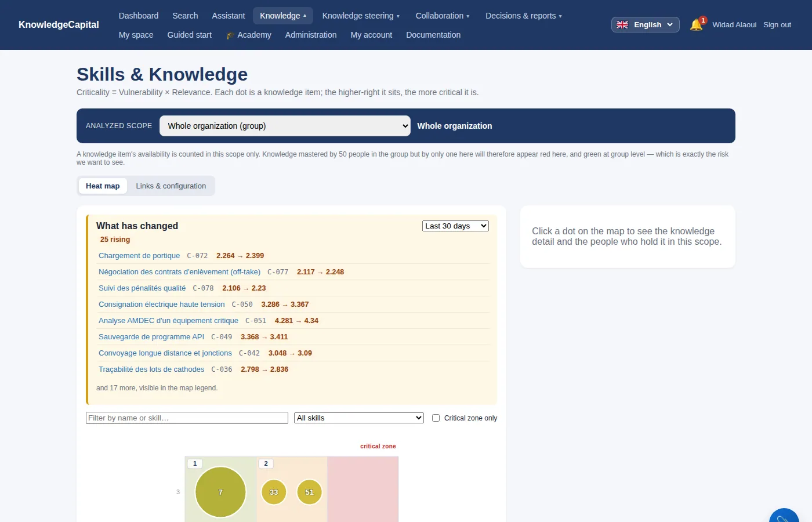Click the Sign out link
The image size is (812, 522).
(x=777, y=25)
